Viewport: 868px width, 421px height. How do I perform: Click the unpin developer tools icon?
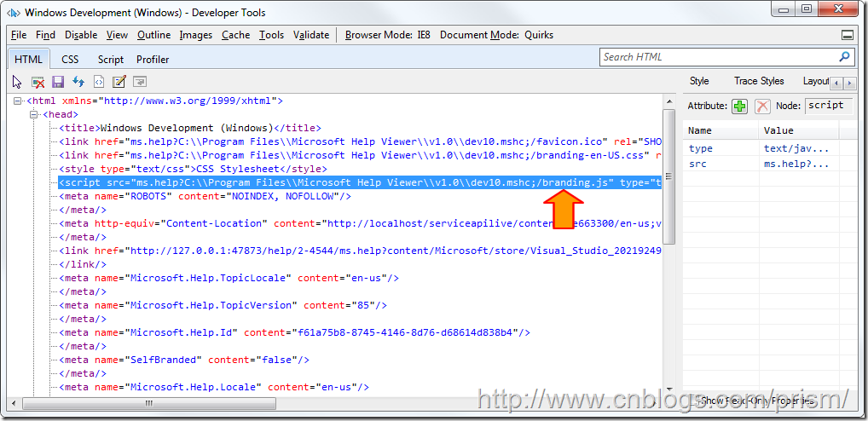pos(847,36)
